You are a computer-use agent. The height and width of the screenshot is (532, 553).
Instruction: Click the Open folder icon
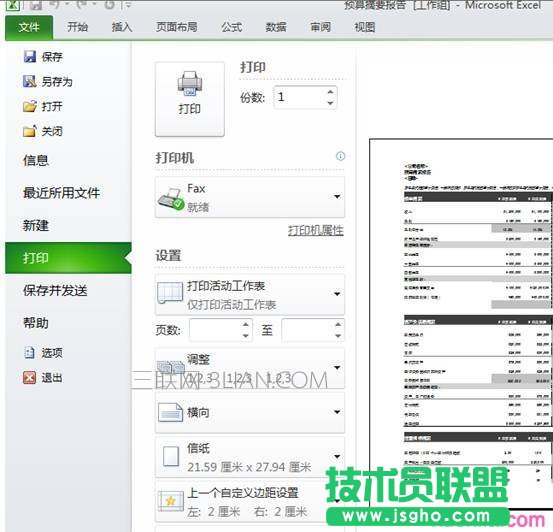coord(30,106)
